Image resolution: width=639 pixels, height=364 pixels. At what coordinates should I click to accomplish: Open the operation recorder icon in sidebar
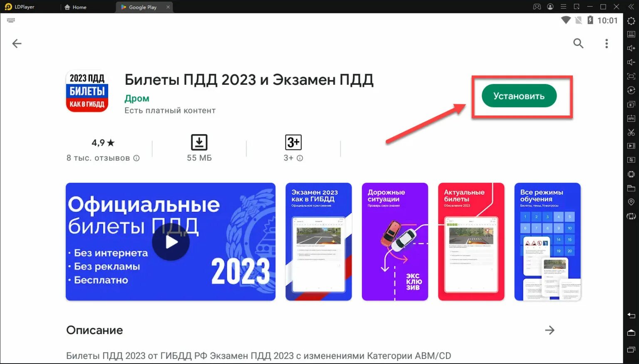(x=631, y=90)
